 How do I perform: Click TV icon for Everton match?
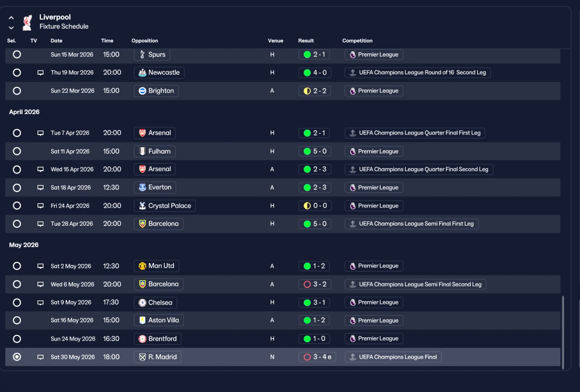pos(40,188)
